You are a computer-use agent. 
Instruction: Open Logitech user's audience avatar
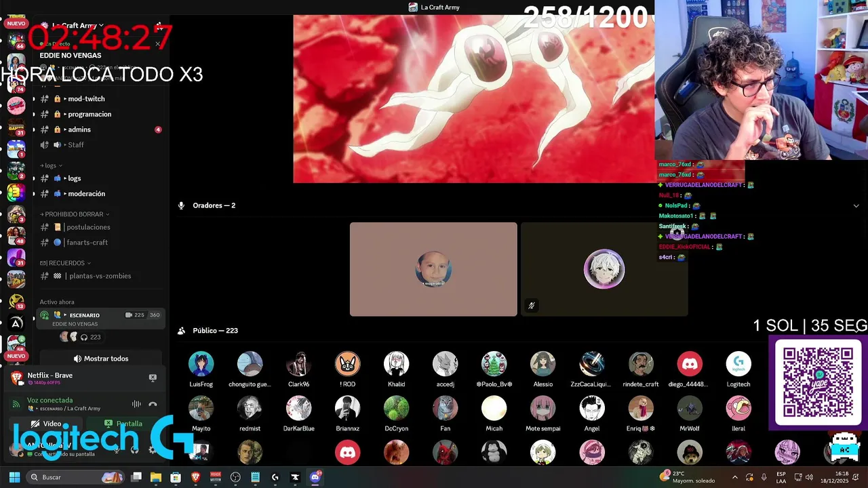(738, 364)
